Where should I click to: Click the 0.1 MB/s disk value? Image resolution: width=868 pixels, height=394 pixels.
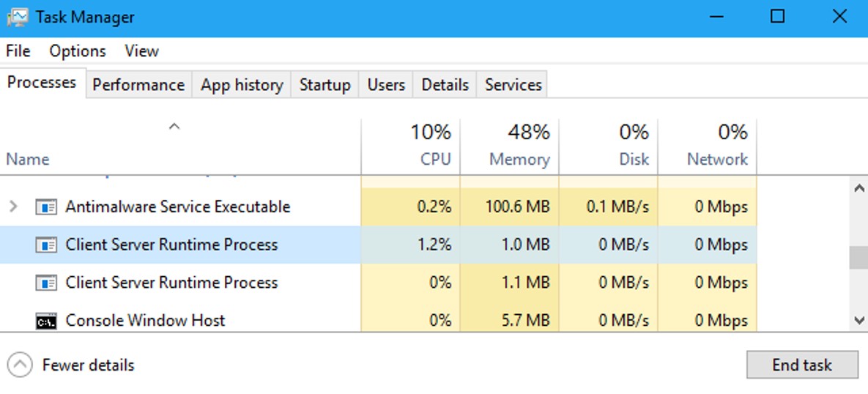(617, 207)
